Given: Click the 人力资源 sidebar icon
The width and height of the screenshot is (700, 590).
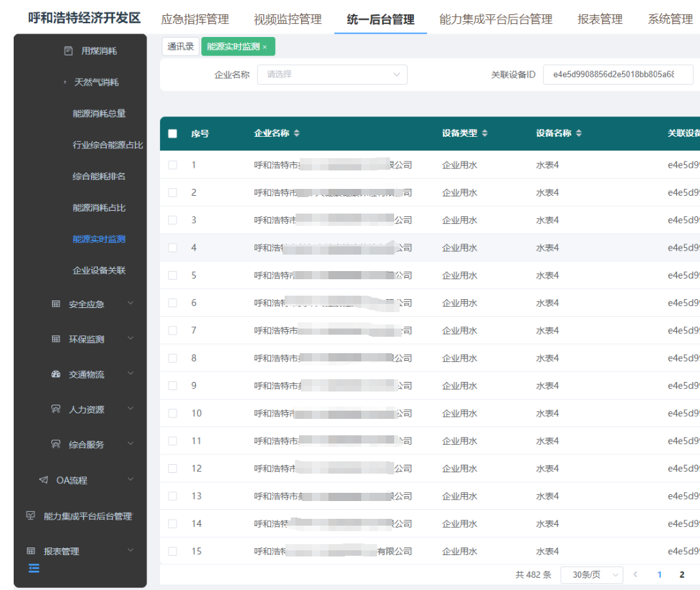Looking at the screenshot, I should (56, 409).
